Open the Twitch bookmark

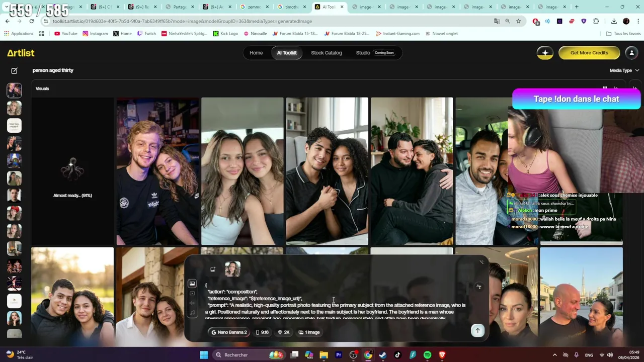pos(146,34)
